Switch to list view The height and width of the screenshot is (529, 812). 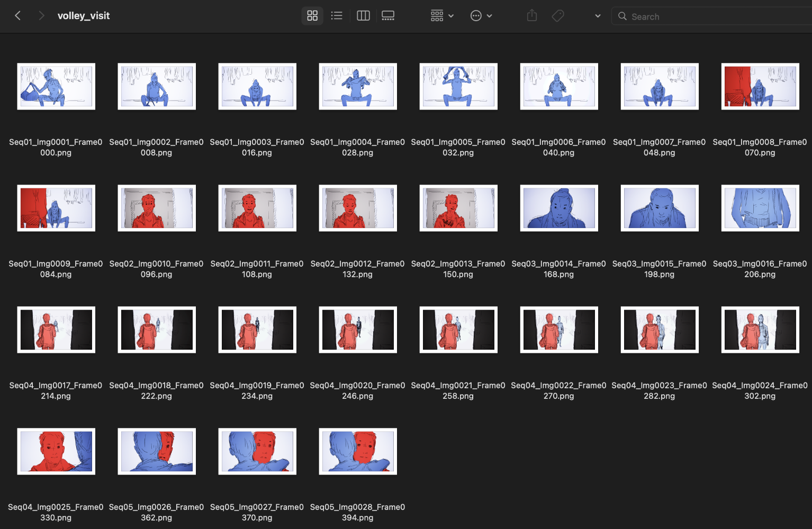click(x=337, y=15)
